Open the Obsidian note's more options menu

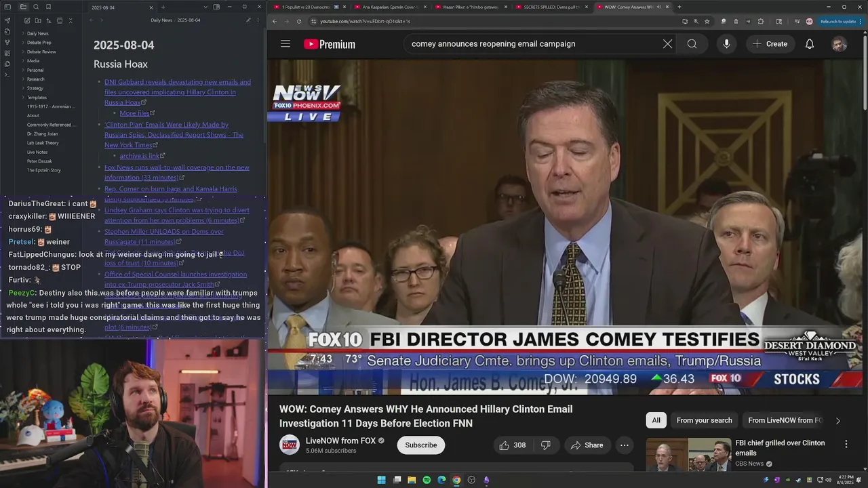(258, 20)
